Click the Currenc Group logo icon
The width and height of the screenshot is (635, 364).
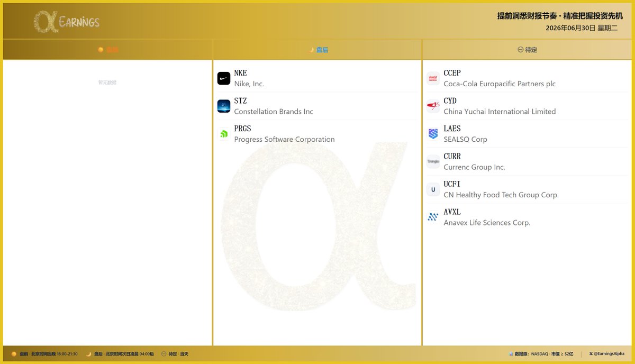pos(433,162)
